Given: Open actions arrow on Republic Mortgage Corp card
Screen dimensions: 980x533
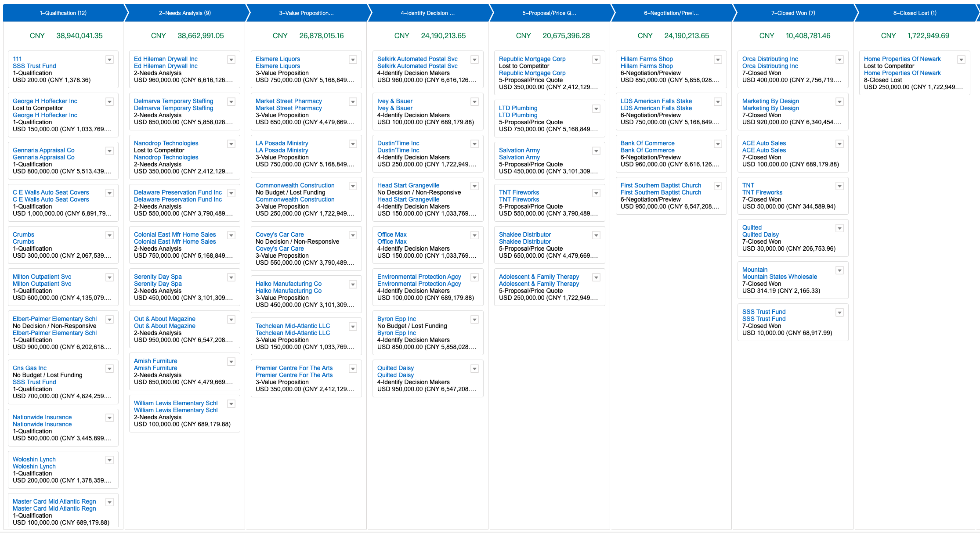Looking at the screenshot, I should click(596, 60).
